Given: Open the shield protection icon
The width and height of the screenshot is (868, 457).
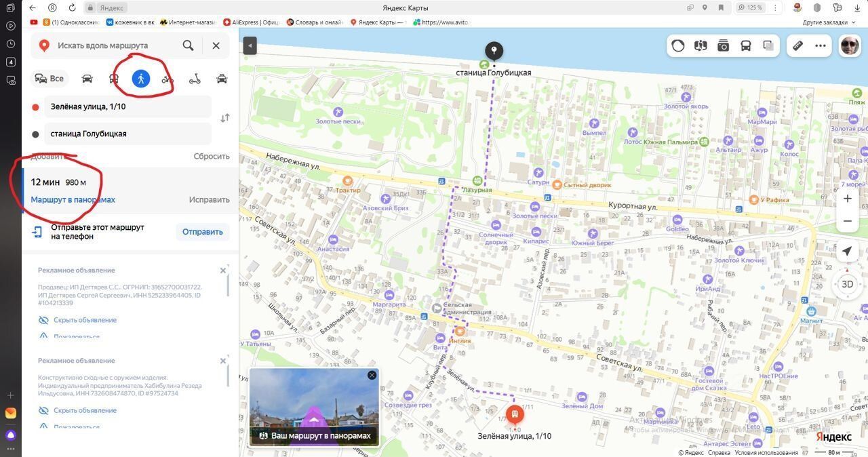Looking at the screenshot, I should pos(817,7).
